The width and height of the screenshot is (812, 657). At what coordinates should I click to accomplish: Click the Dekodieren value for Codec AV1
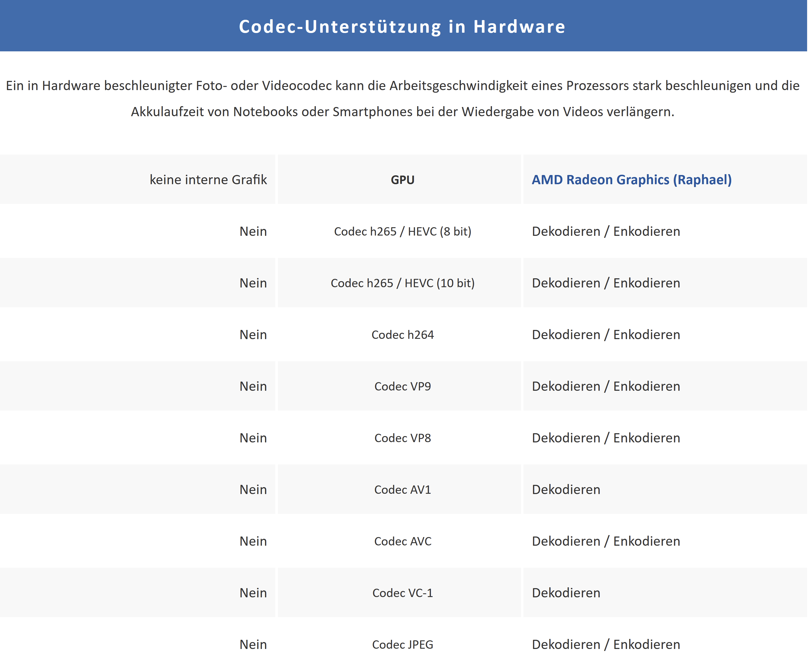point(566,490)
